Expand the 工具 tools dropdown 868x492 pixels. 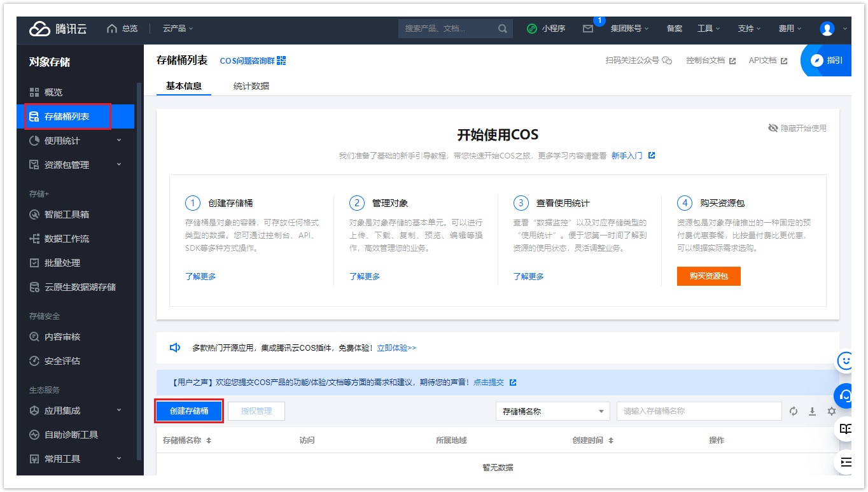coord(708,29)
